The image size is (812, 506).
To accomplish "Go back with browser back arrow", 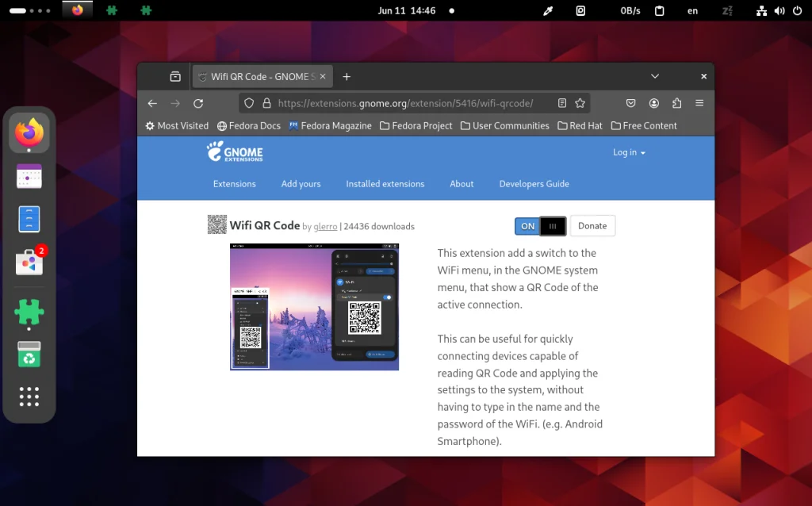I will [152, 103].
